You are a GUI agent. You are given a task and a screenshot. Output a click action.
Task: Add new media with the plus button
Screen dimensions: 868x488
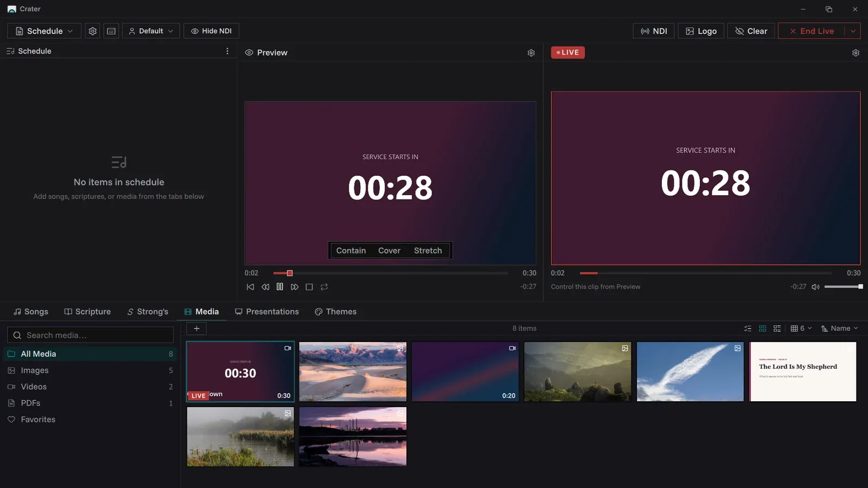point(196,329)
